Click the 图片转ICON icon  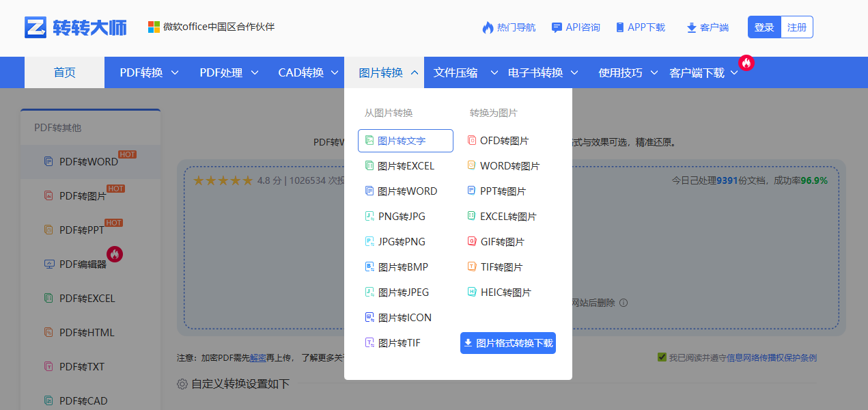tap(369, 318)
